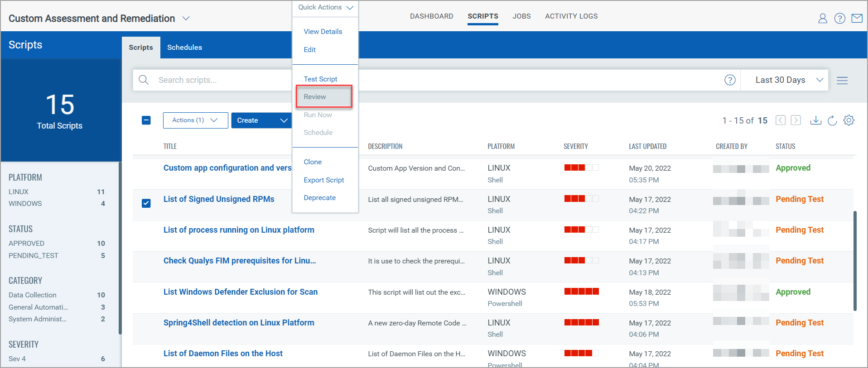Viewport: 868px width, 368px height.
Task: Open the mail envelope icon
Action: click(857, 18)
